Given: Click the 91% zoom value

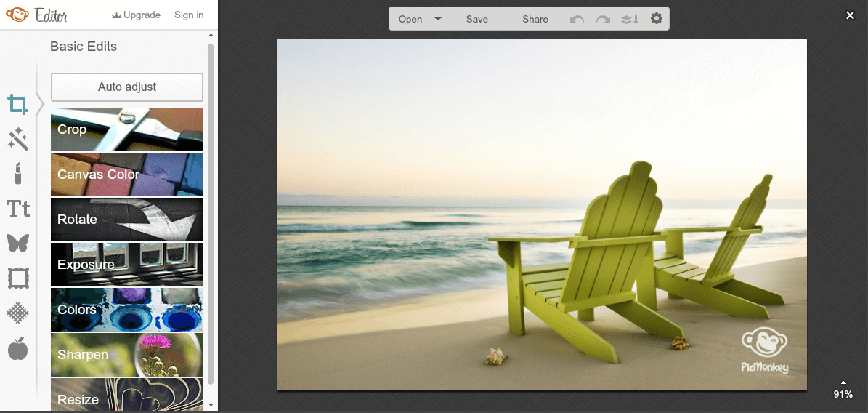Looking at the screenshot, I should coord(843,394).
